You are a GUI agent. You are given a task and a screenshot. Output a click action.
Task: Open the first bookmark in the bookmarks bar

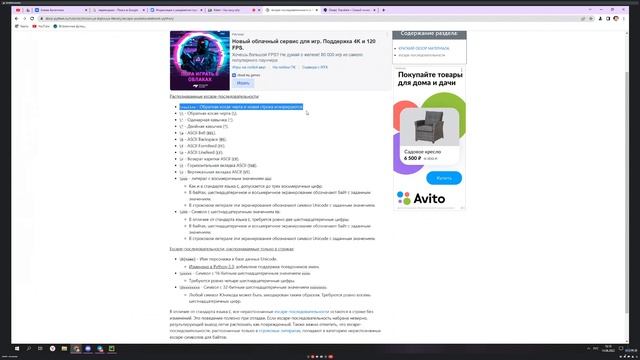[22, 26]
